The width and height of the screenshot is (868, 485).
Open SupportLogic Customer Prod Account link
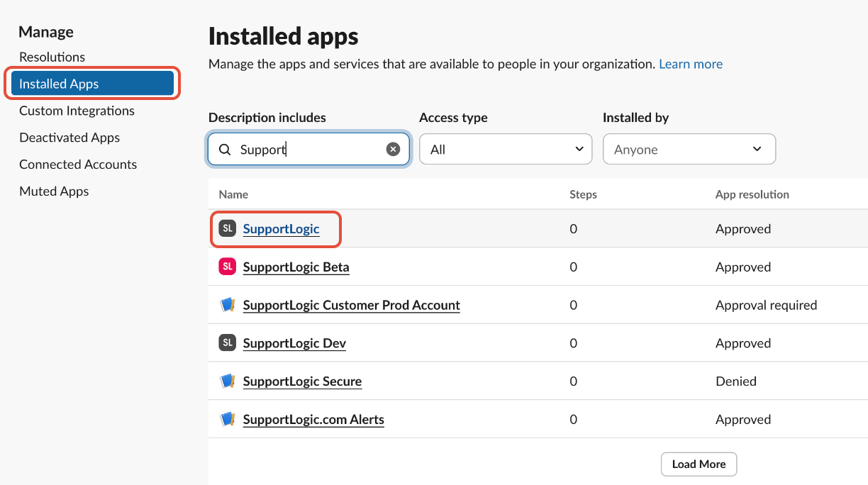(351, 305)
